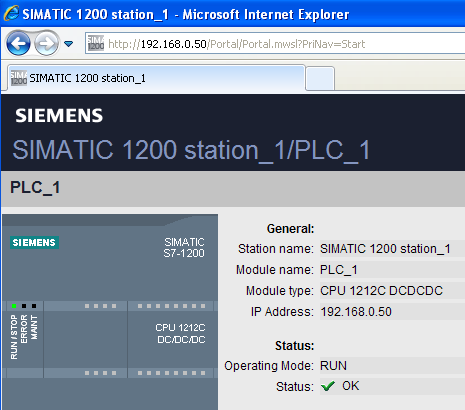The image size is (465, 410).
Task: Click the SIMATIC 1200 site icon in address bar
Action: [x=96, y=43]
